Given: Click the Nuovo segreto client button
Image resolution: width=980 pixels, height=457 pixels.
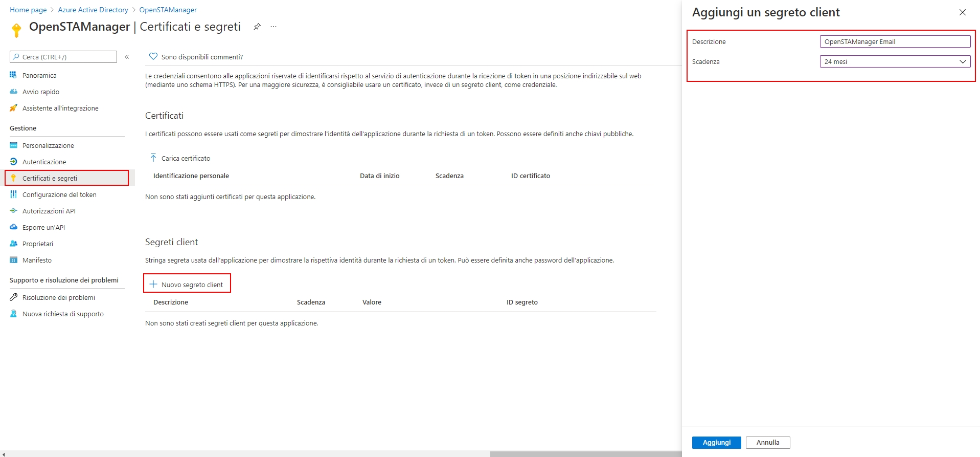Looking at the screenshot, I should tap(187, 284).
